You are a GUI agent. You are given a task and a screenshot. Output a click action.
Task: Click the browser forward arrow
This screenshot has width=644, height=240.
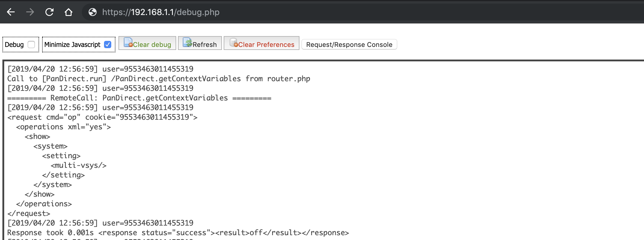coord(30,12)
